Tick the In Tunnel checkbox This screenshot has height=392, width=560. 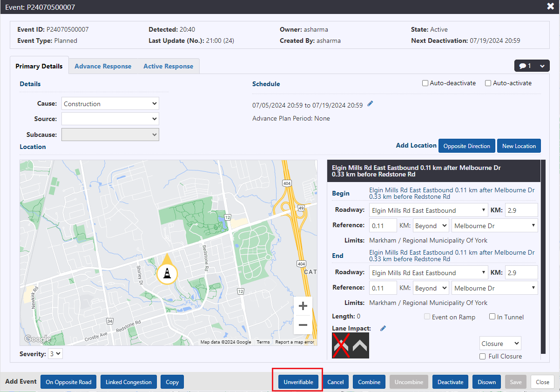(493, 317)
